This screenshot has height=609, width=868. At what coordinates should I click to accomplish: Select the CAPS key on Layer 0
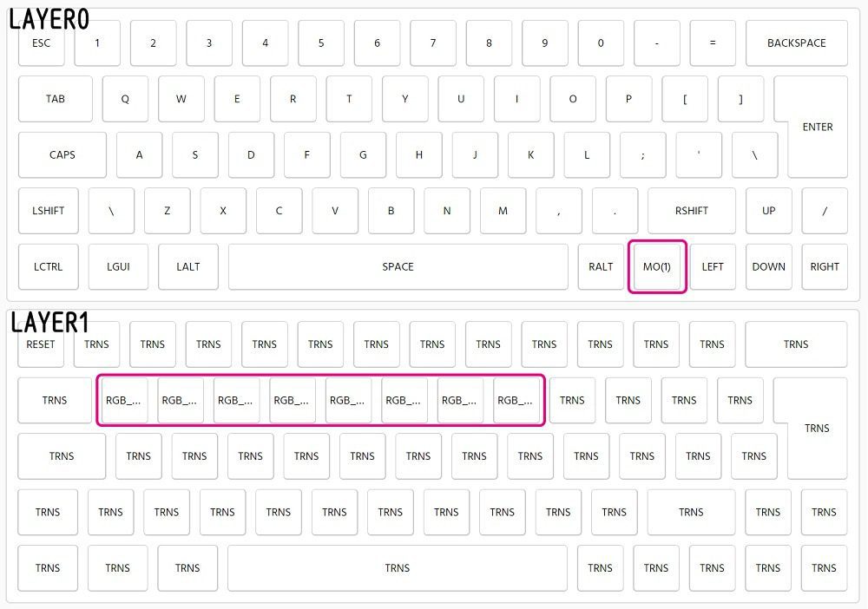[x=62, y=155]
